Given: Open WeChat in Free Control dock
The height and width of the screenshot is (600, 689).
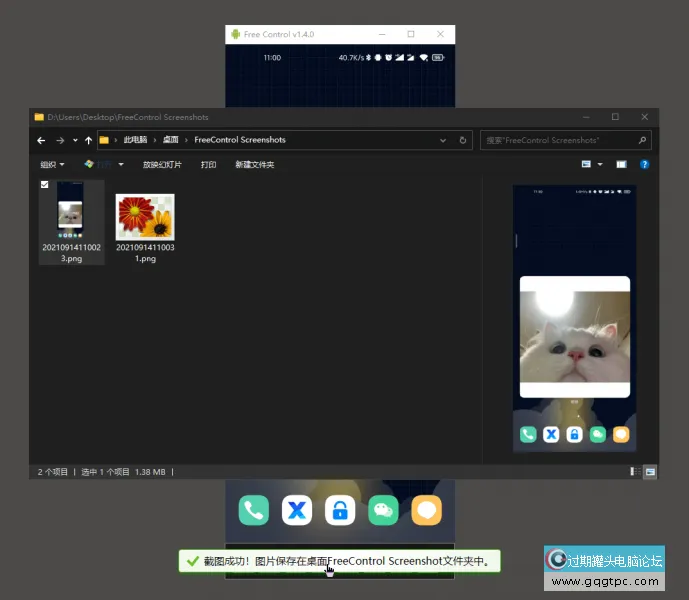Looking at the screenshot, I should (x=383, y=510).
